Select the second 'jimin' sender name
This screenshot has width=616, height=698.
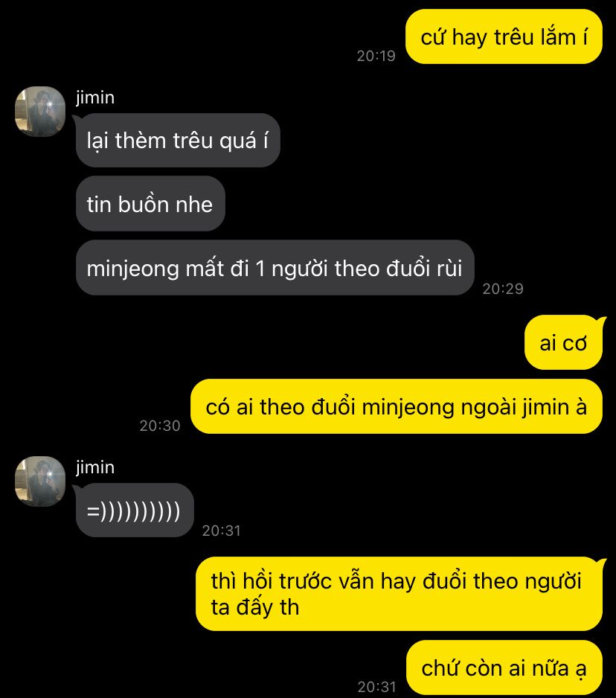point(95,467)
